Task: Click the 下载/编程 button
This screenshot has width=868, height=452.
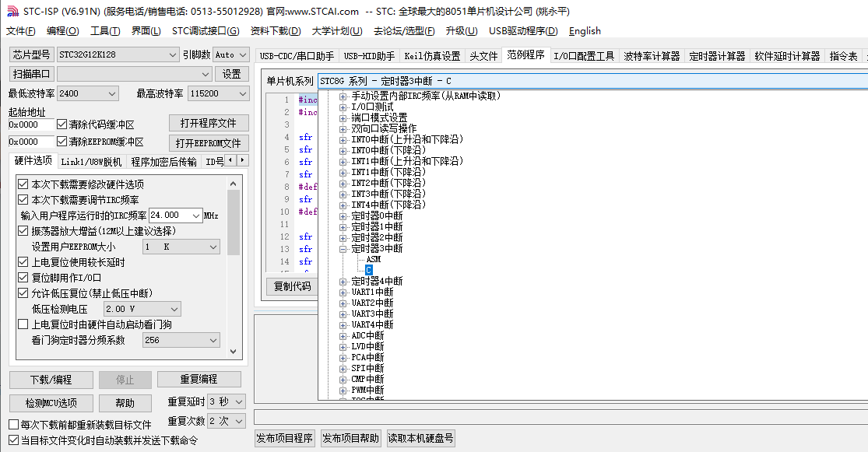Action: [51, 380]
